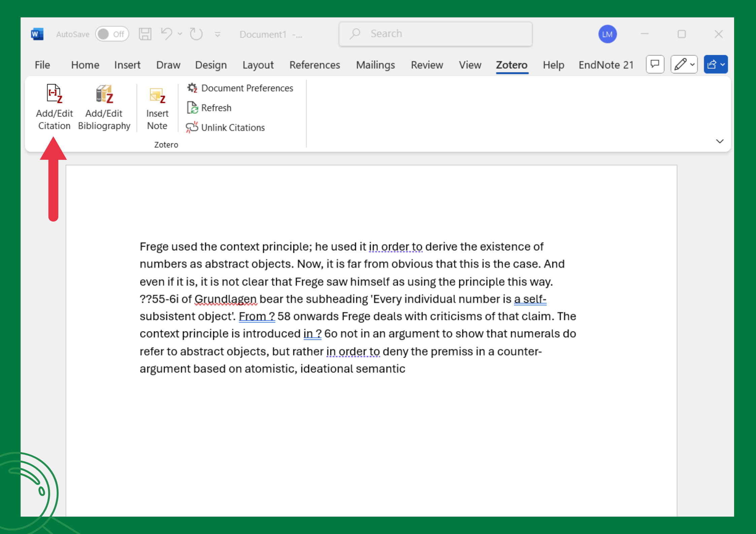Select the Zotero ribbon tab
The height and width of the screenshot is (534, 756).
pyautogui.click(x=512, y=65)
